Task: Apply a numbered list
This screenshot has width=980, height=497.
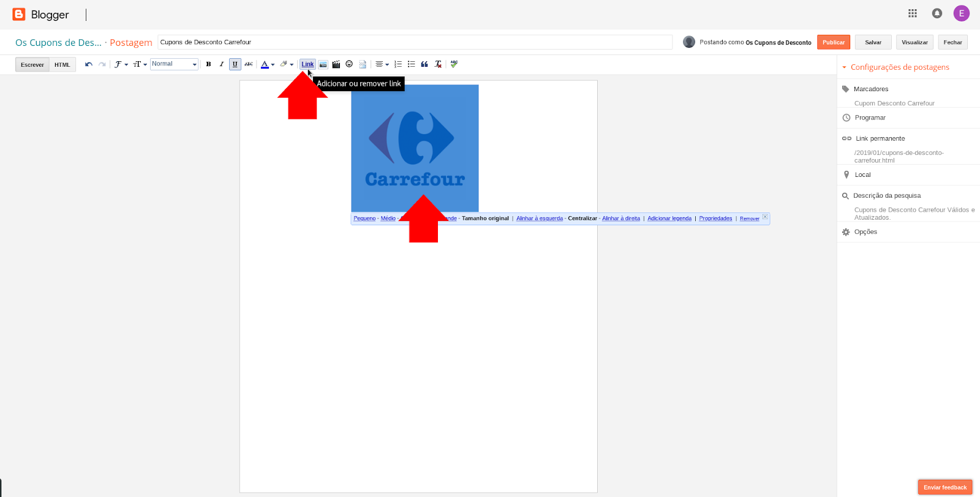Action: click(x=398, y=64)
